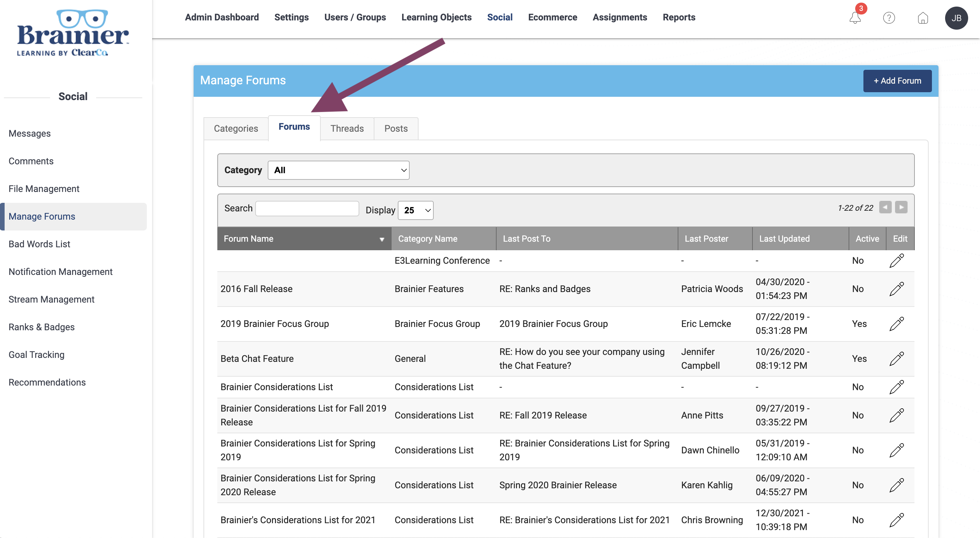Open Learning Objects menu
Image resolution: width=980 pixels, height=538 pixels.
click(x=436, y=17)
